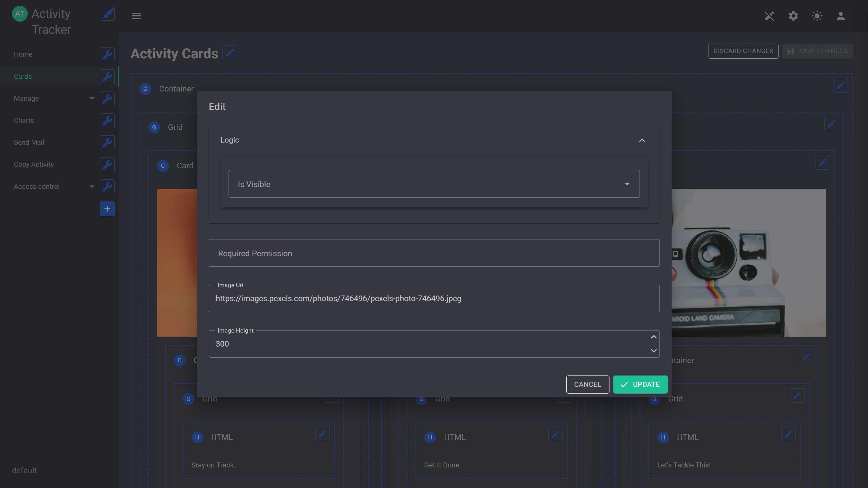
Task: Click the wrench icon next to Charts
Action: click(107, 121)
